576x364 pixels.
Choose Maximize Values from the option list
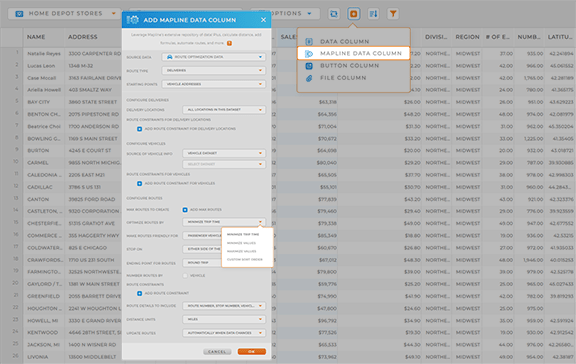242,251
